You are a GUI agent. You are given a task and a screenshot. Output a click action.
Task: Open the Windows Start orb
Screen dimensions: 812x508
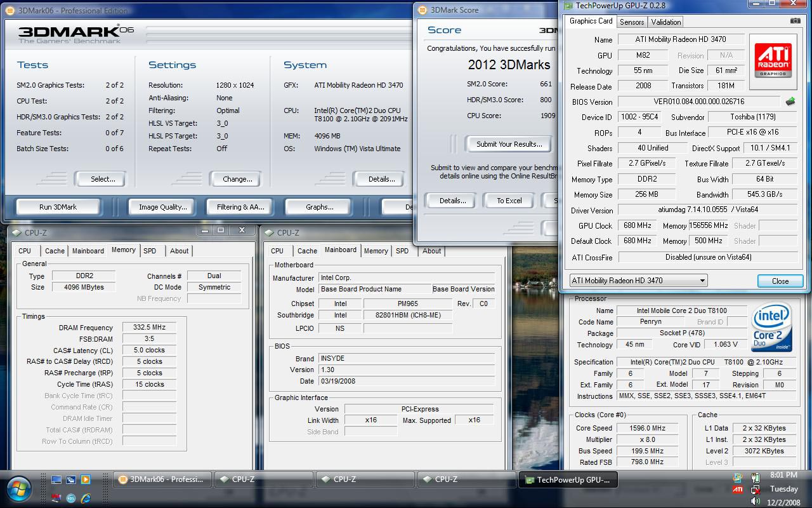20,488
